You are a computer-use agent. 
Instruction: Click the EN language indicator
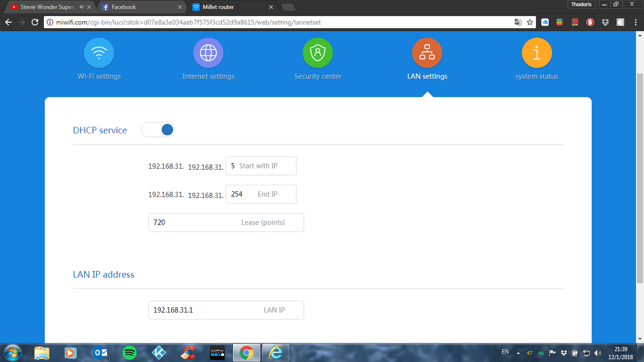(505, 351)
